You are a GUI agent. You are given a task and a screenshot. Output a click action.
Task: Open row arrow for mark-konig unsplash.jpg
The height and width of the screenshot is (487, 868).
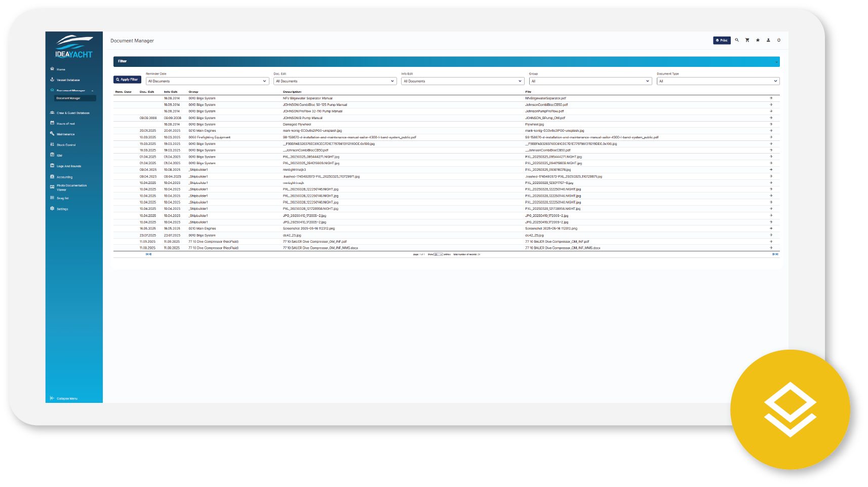771,131
